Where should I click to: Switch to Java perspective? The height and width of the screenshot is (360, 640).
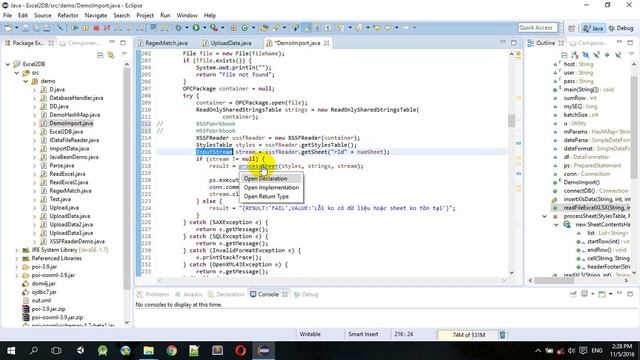click(593, 28)
